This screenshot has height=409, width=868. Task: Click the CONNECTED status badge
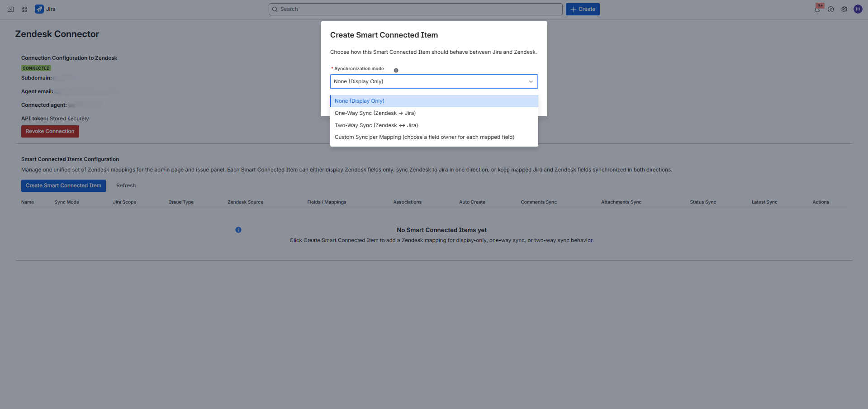pos(36,68)
